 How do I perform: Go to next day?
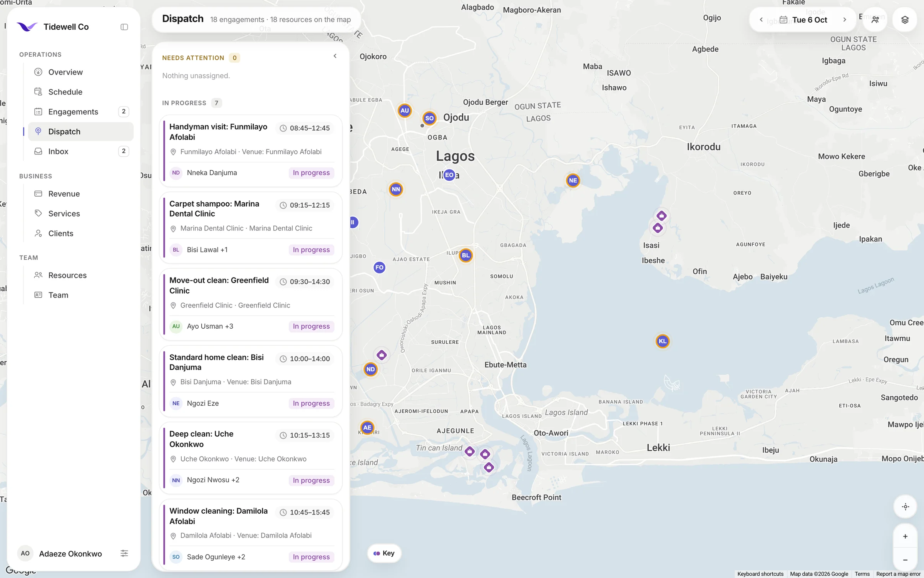pyautogui.click(x=845, y=20)
